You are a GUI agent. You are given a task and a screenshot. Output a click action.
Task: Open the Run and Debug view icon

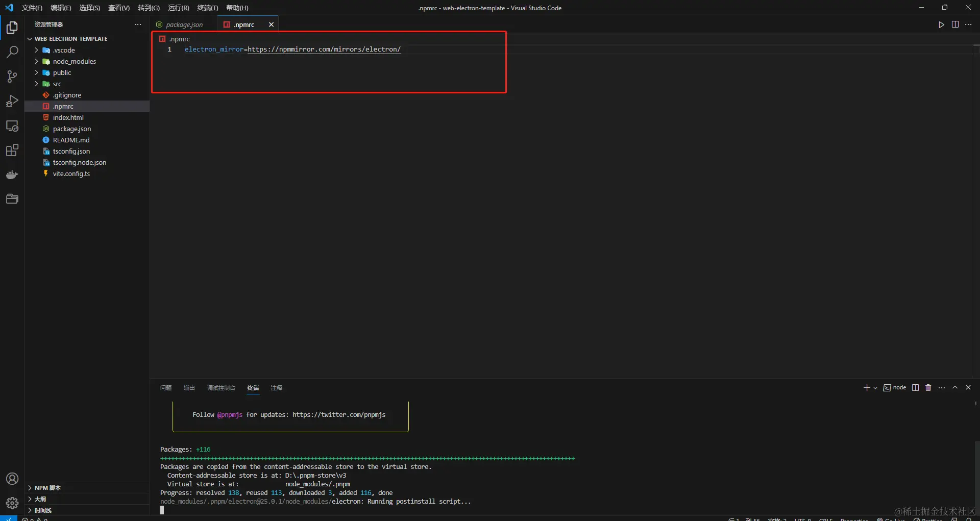coord(12,101)
